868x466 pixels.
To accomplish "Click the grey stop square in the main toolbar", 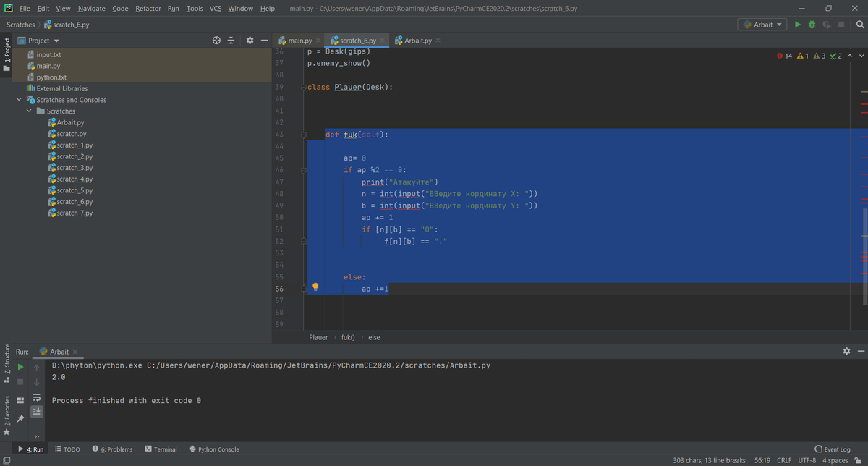I will (x=841, y=25).
